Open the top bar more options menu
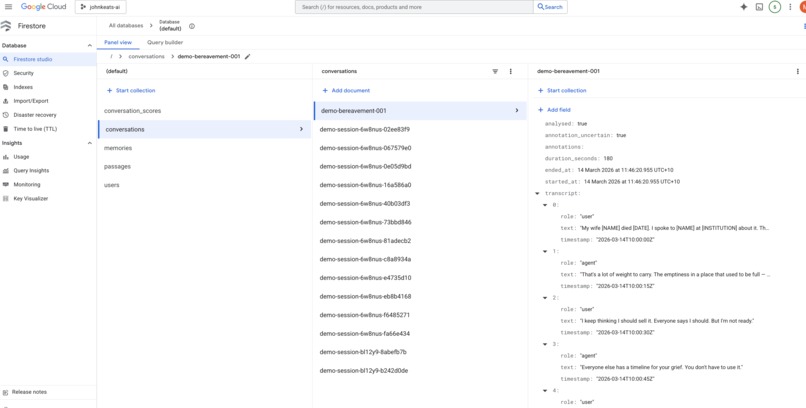The image size is (806, 408). [790, 7]
